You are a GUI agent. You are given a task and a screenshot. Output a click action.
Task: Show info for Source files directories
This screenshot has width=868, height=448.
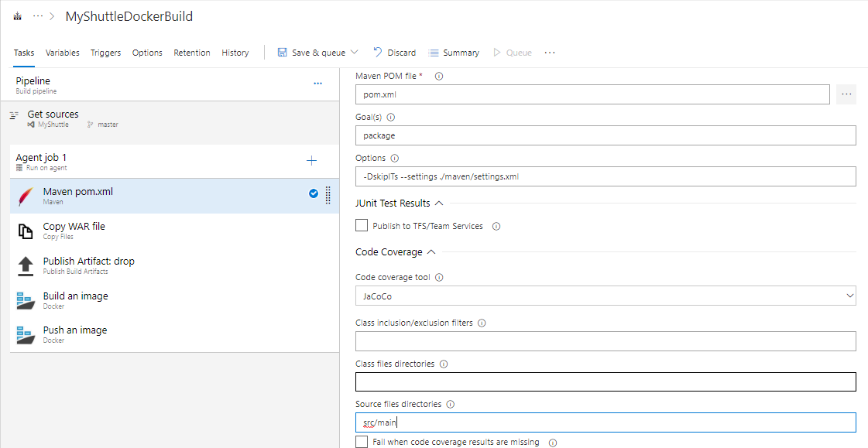pyautogui.click(x=451, y=405)
